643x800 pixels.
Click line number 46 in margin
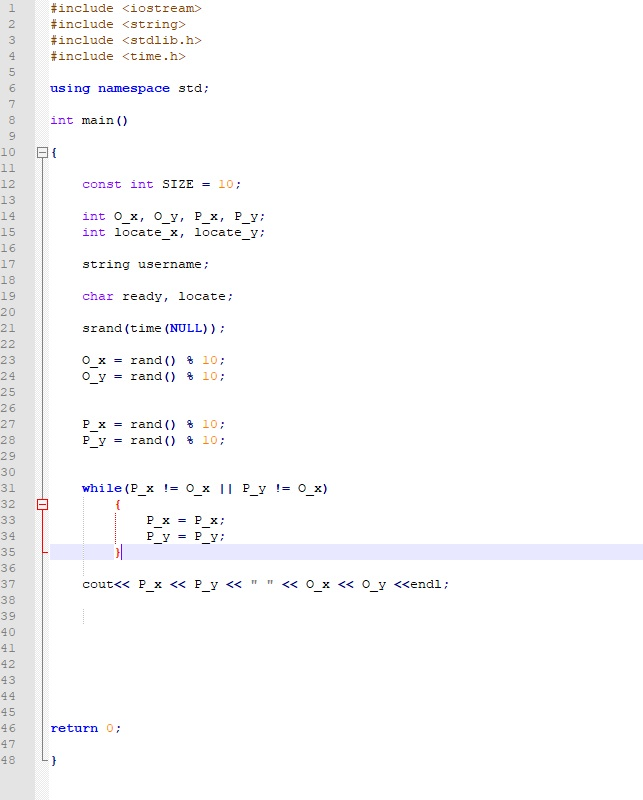point(8,728)
